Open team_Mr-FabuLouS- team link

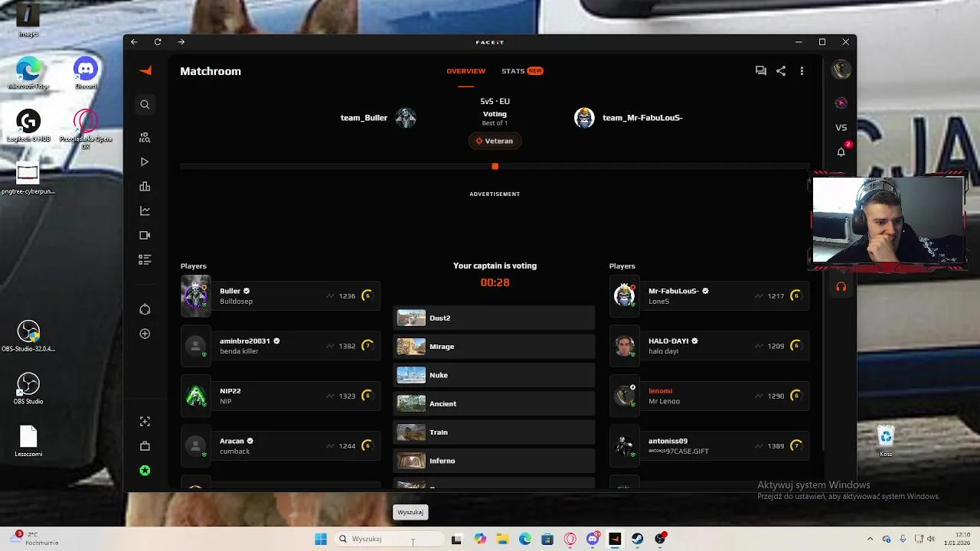point(642,118)
